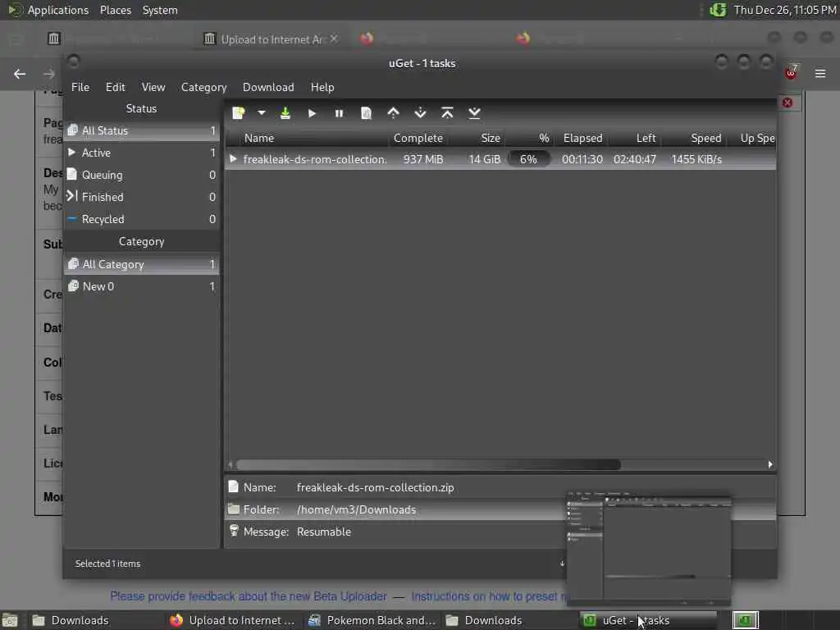Click the uGet - 1 tasks taskbar button
Screen dimensions: 840x630
(x=648, y=620)
